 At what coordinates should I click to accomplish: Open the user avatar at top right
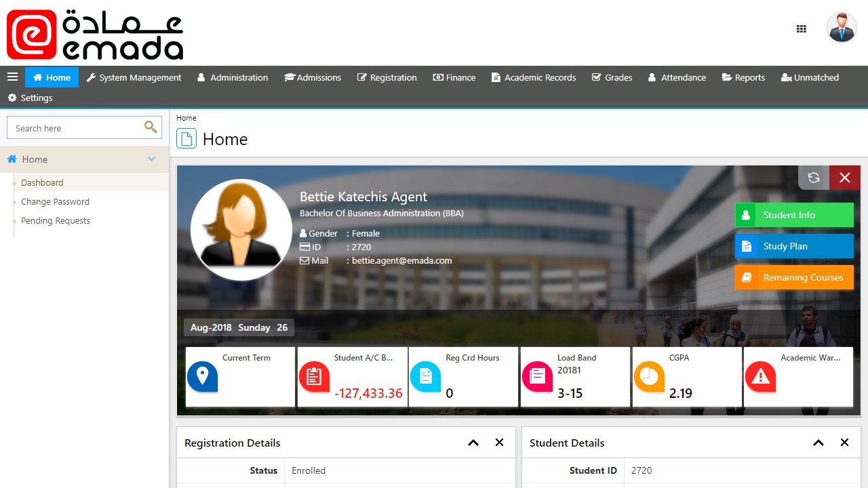coord(842,28)
